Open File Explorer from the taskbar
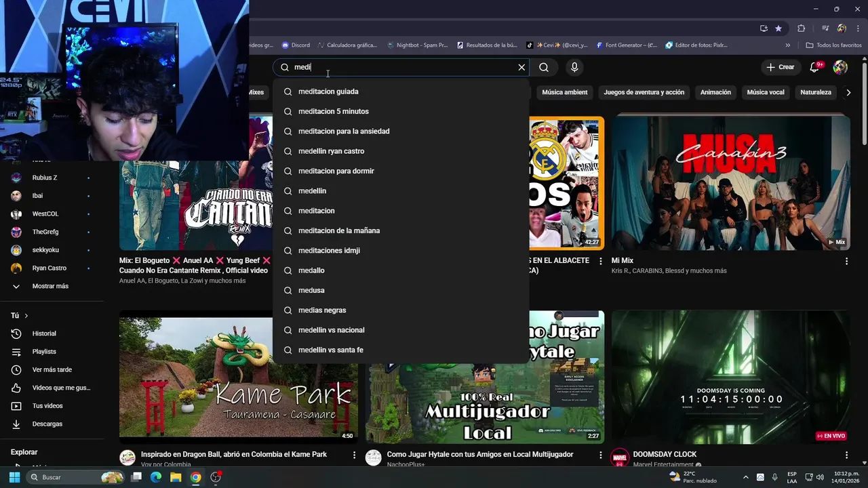Image resolution: width=868 pixels, height=488 pixels. coord(176,477)
